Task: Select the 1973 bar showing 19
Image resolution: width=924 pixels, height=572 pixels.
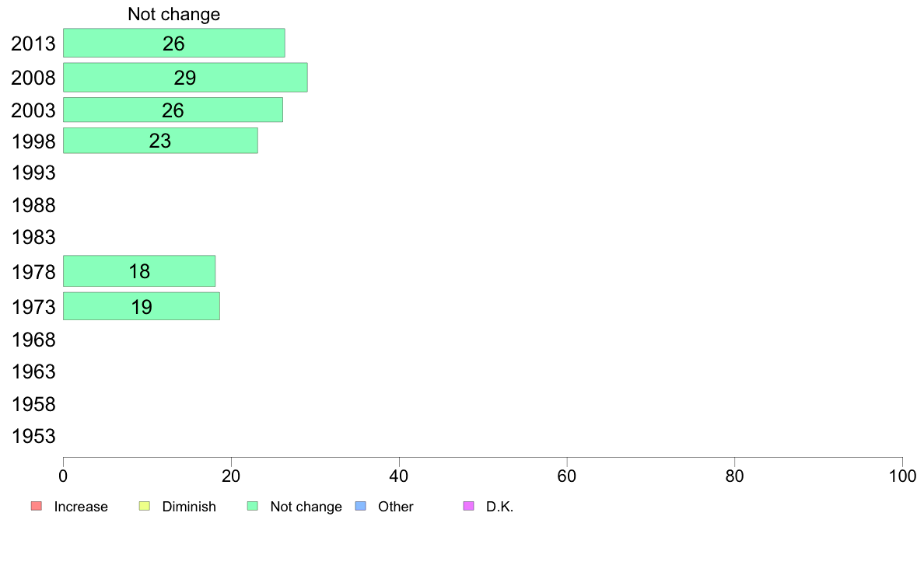Action: pyautogui.click(x=142, y=306)
